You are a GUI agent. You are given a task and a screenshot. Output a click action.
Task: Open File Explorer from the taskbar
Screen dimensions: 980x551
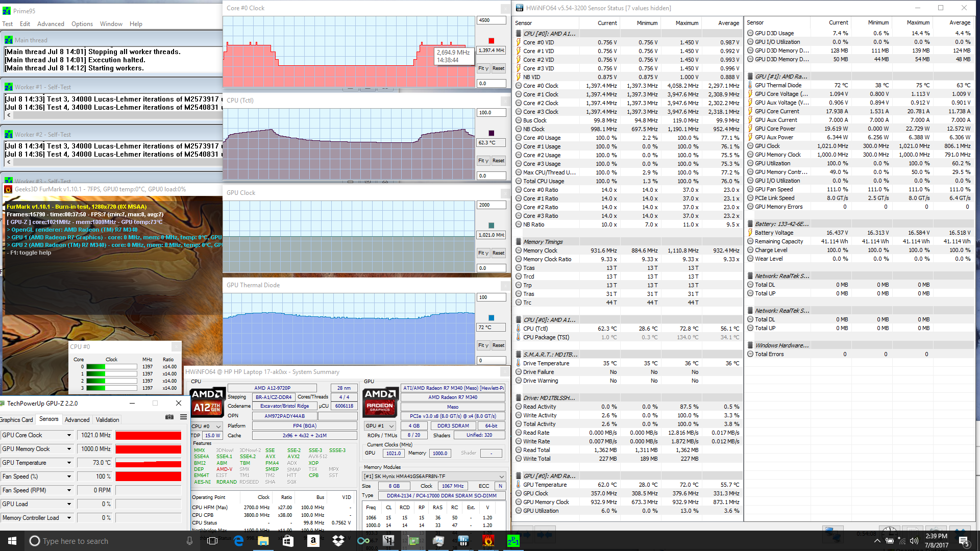click(x=263, y=541)
